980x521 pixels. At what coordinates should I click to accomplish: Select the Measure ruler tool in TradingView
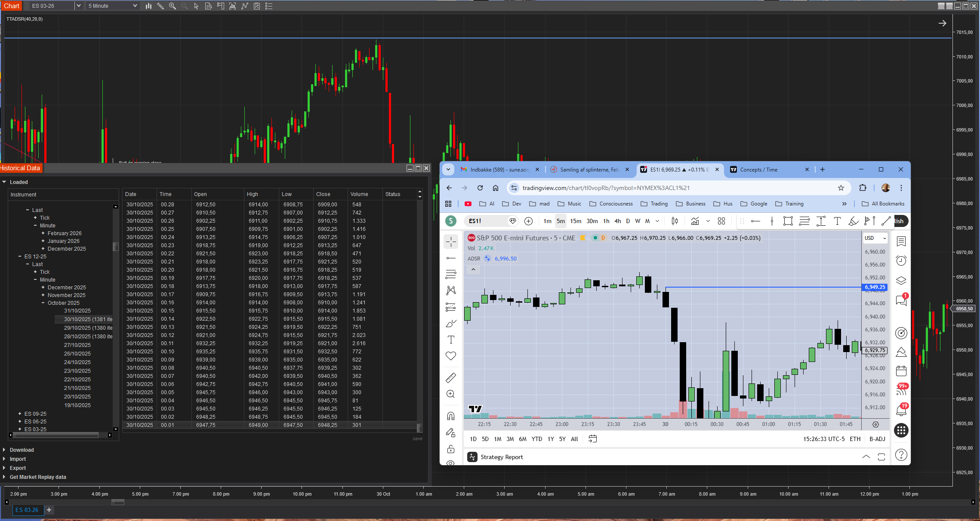[450, 378]
